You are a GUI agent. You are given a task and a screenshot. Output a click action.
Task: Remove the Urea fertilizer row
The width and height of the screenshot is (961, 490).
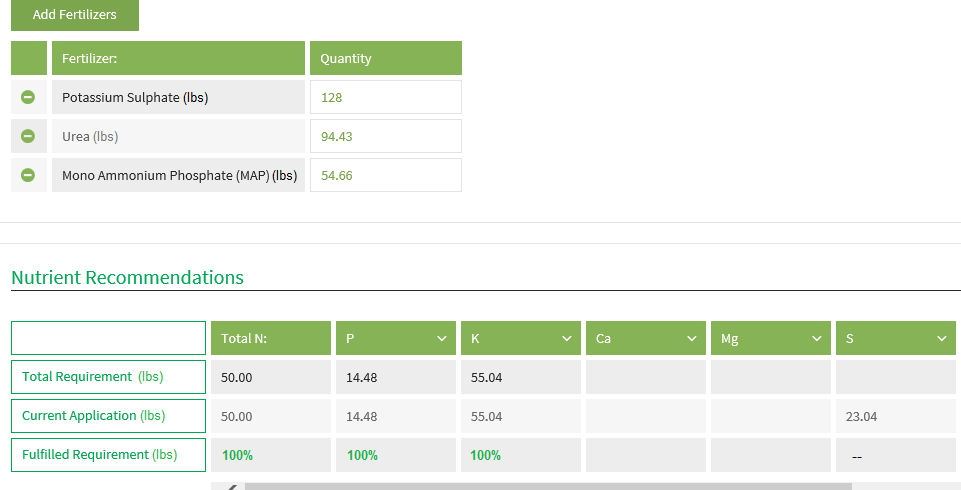[28, 136]
